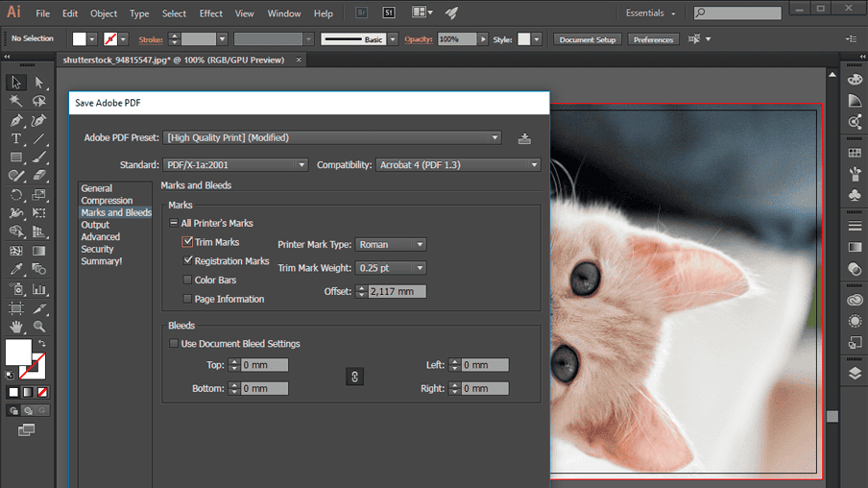Select the Zoom magnifier tool

click(38, 327)
